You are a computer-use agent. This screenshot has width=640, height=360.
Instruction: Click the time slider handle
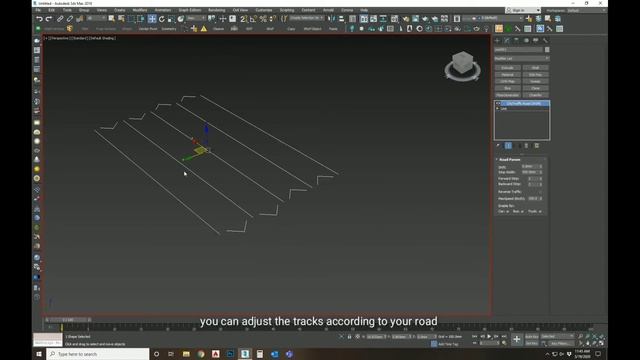pos(68,320)
